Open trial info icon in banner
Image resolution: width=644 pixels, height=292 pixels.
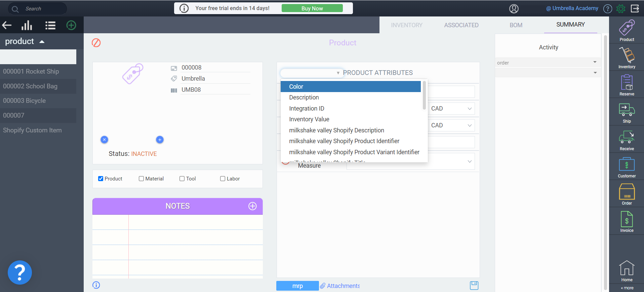(x=184, y=8)
